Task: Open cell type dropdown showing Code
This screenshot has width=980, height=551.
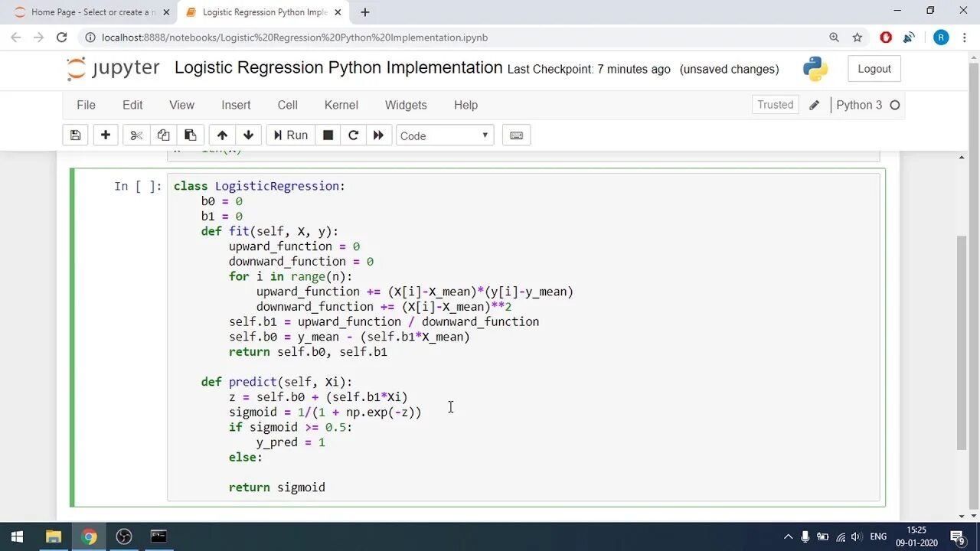Action: click(x=445, y=135)
